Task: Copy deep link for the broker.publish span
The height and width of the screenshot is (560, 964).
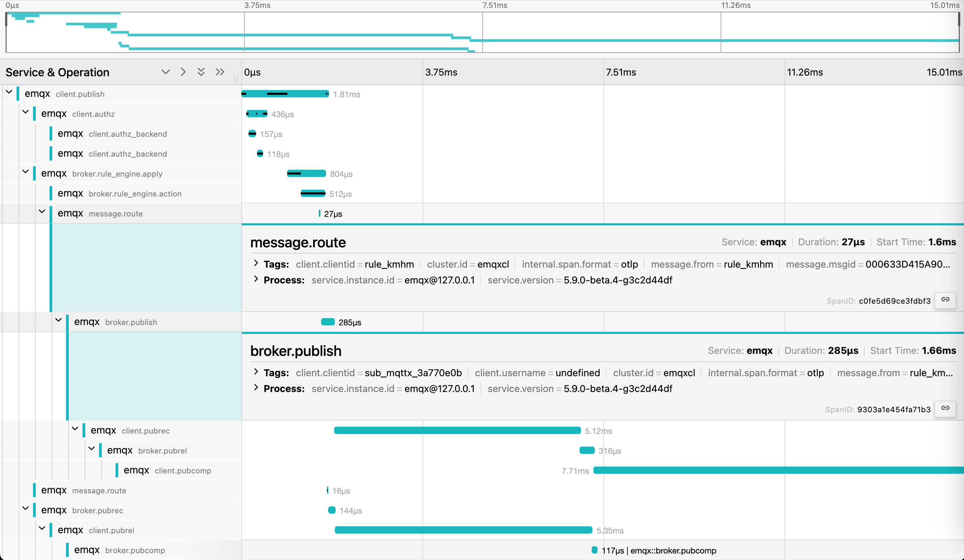Action: (x=945, y=408)
